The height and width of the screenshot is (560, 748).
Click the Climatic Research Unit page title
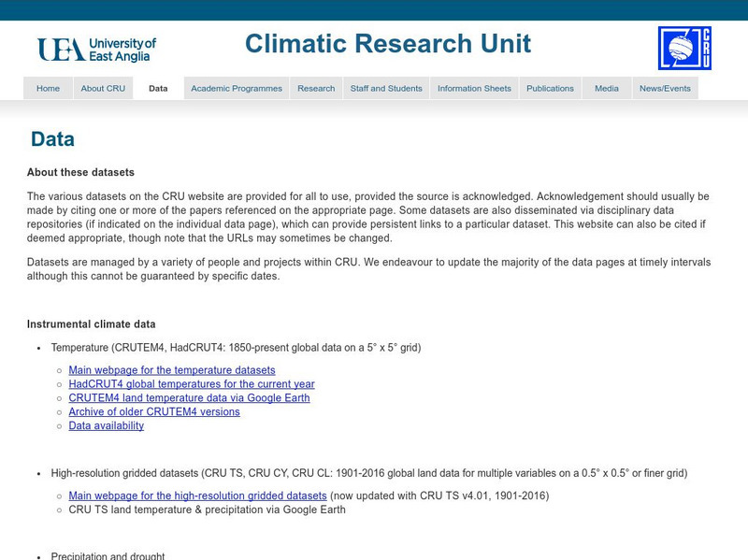[390, 43]
